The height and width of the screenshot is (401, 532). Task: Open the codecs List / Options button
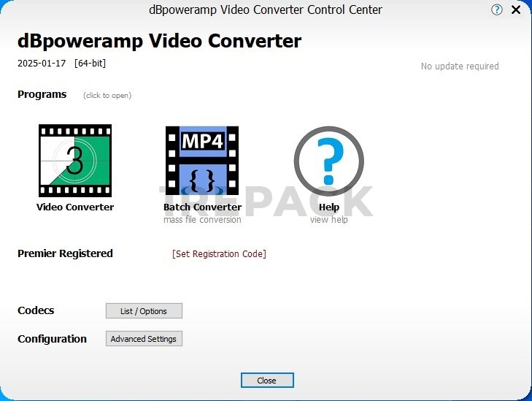click(144, 311)
